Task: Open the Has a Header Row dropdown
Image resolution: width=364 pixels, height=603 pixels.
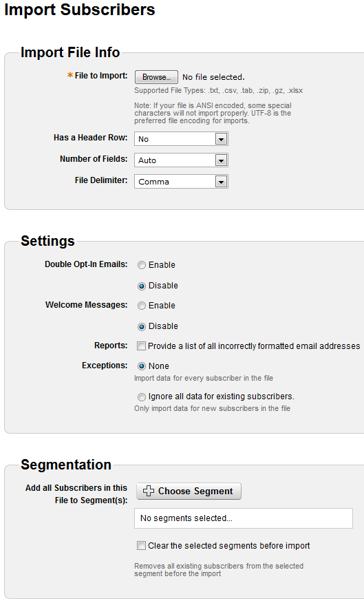Action: pos(181,139)
